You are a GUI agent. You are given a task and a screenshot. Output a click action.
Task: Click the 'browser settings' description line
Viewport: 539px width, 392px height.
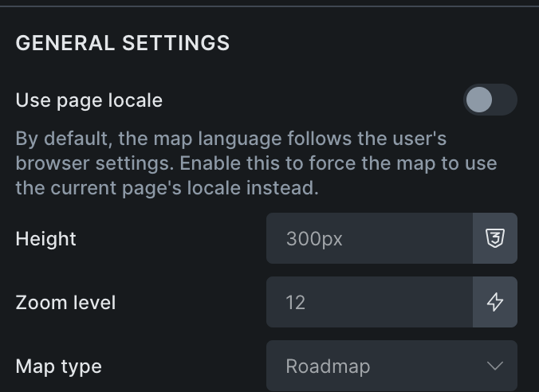(x=255, y=163)
